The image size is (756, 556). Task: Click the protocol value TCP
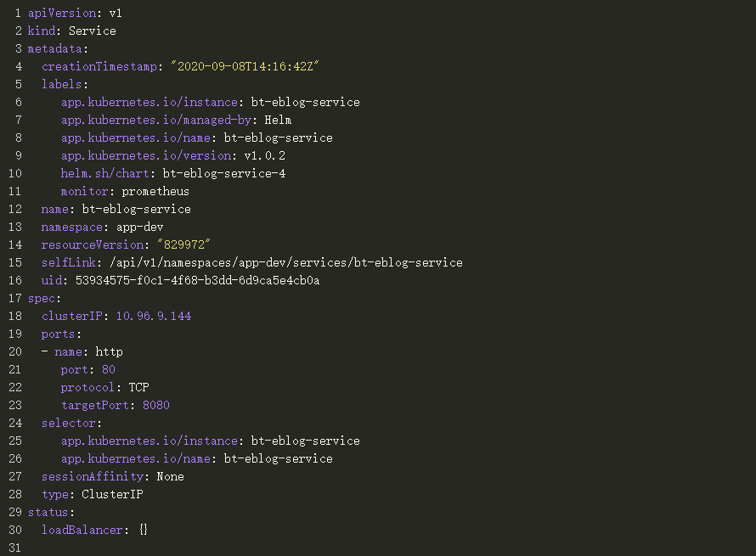(139, 387)
